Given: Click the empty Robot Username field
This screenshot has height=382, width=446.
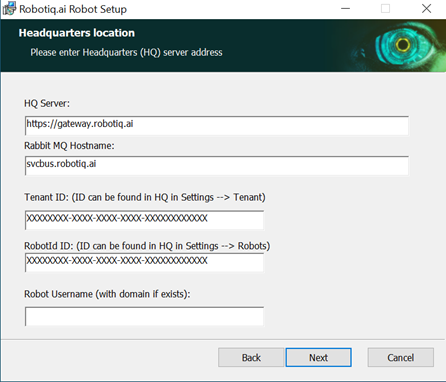Looking at the screenshot, I should point(144,316).
